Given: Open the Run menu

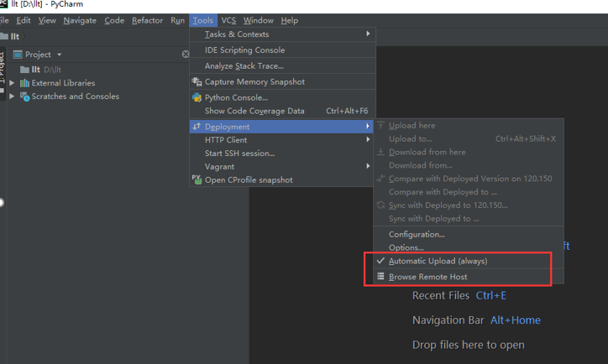Looking at the screenshot, I should (x=177, y=20).
